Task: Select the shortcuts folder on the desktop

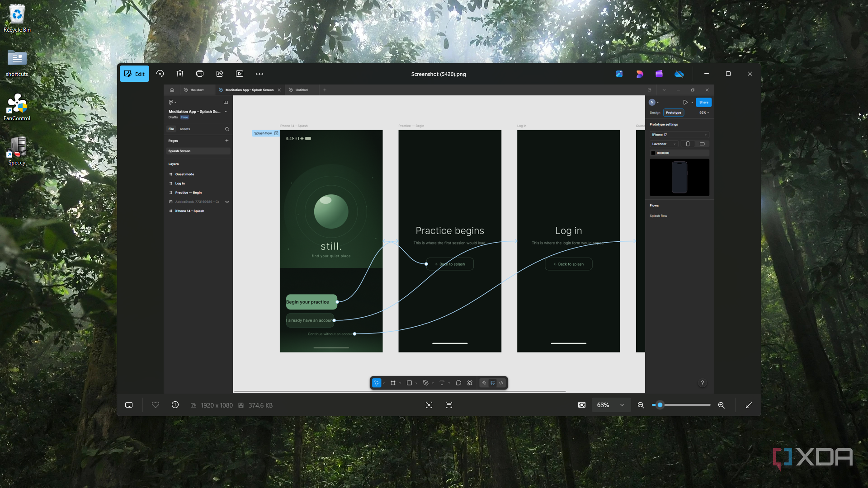Action: (x=17, y=63)
